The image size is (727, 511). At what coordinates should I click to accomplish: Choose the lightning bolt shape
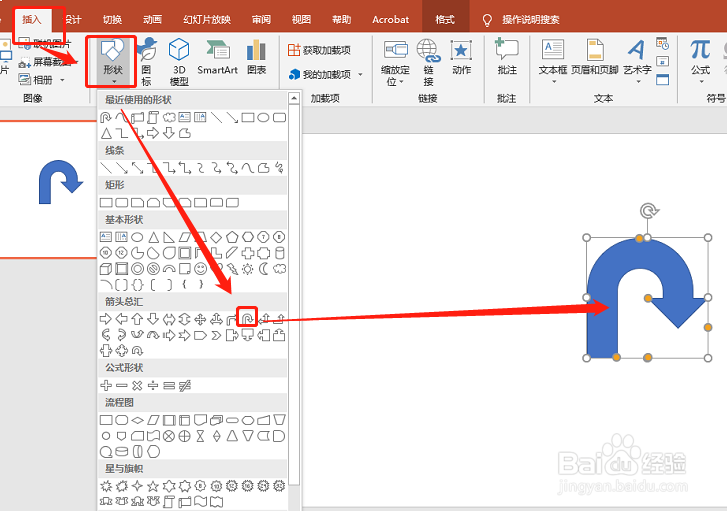click(x=232, y=269)
